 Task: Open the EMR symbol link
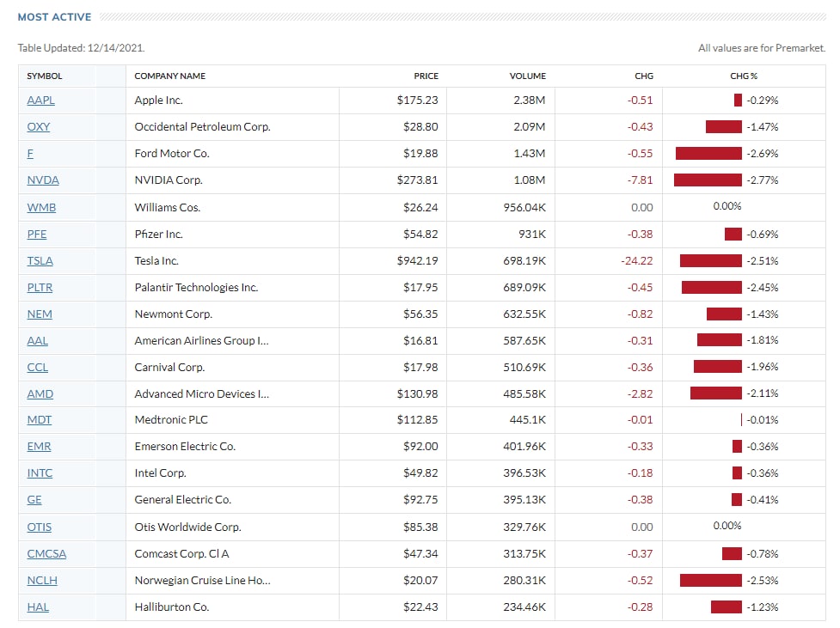(39, 447)
